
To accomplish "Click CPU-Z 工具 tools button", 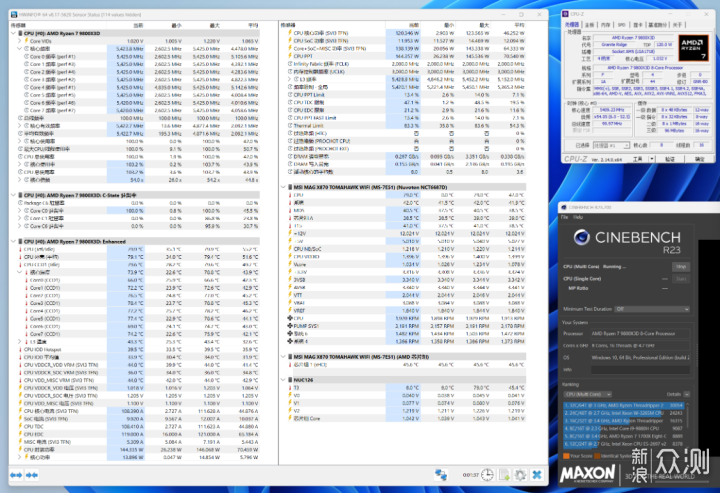I will pos(638,159).
